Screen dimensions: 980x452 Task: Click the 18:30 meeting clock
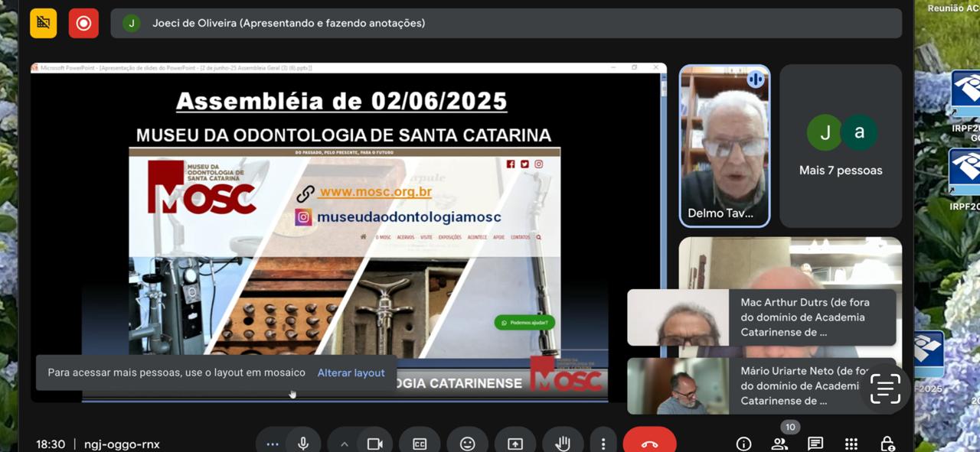click(51, 444)
